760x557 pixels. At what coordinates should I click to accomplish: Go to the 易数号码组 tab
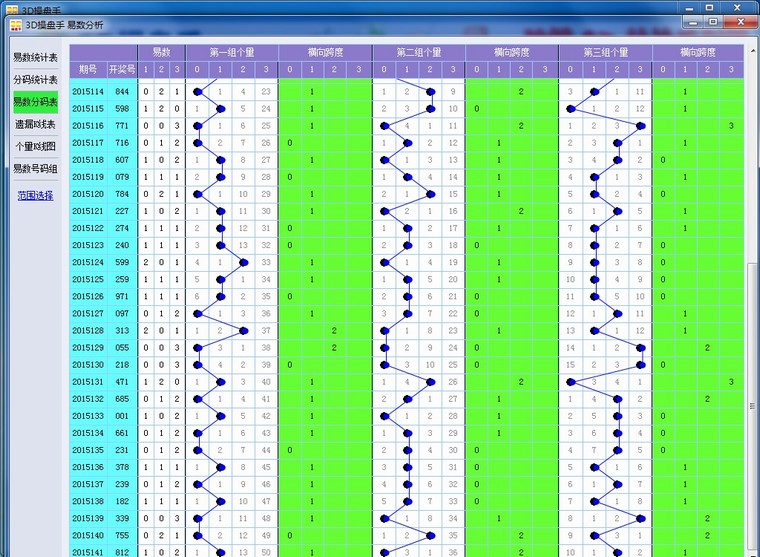(35, 168)
